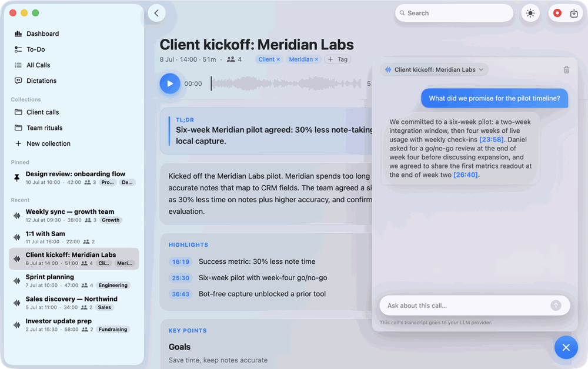The image size is (588, 369).
Task: Click the participants icon showing 4 attendees
Action: [231, 59]
